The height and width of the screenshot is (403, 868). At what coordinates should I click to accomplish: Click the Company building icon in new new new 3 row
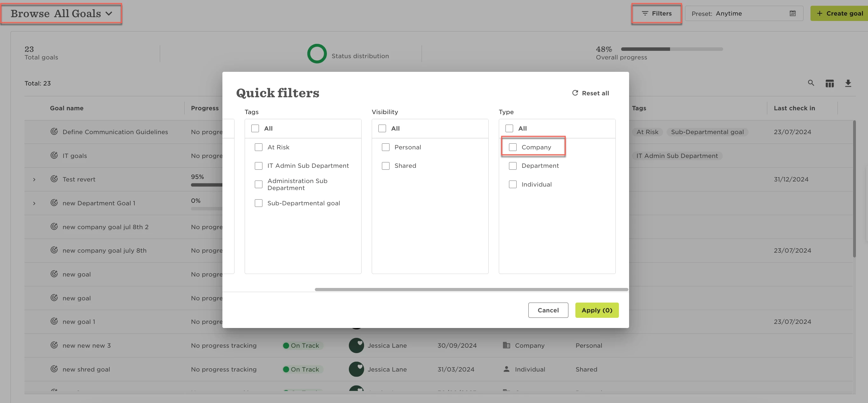506,345
